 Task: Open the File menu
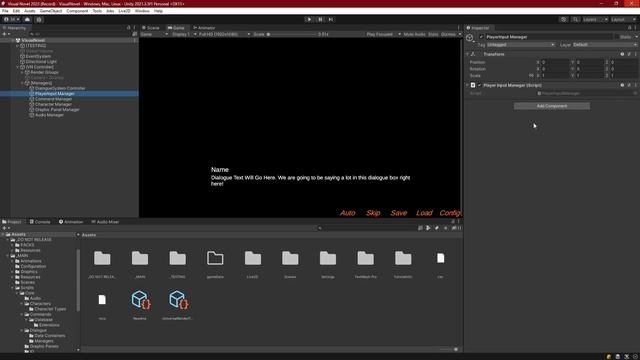pyautogui.click(x=5, y=11)
